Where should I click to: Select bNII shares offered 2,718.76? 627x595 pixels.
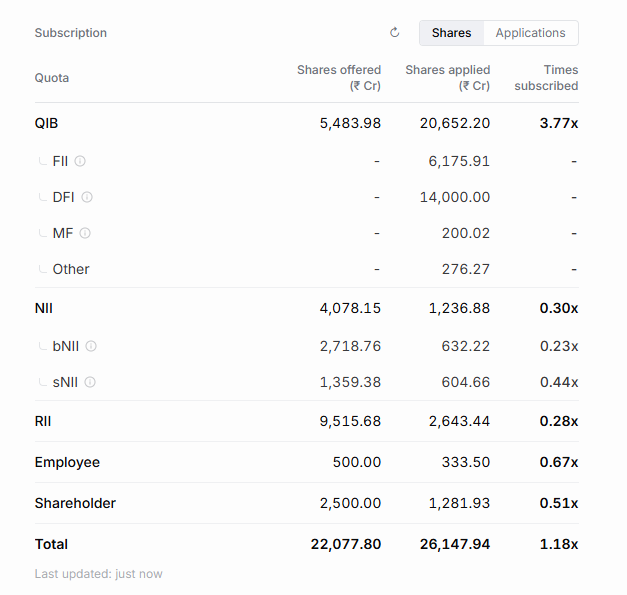350,346
